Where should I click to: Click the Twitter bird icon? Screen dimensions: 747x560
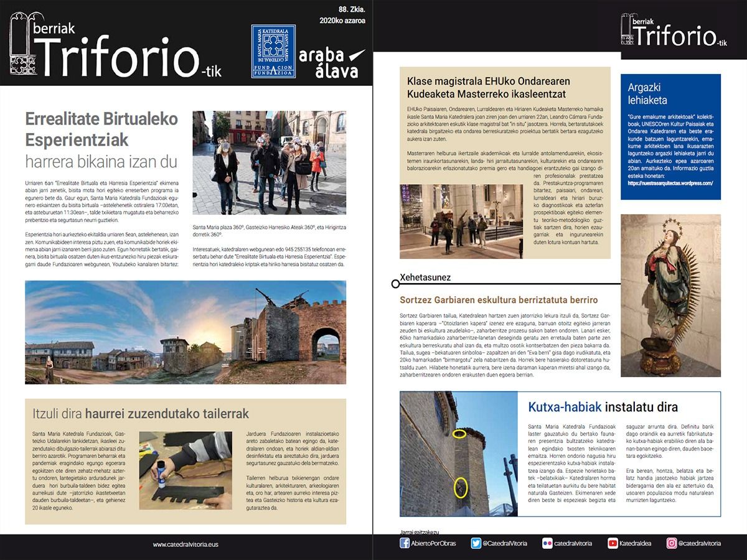(x=476, y=543)
